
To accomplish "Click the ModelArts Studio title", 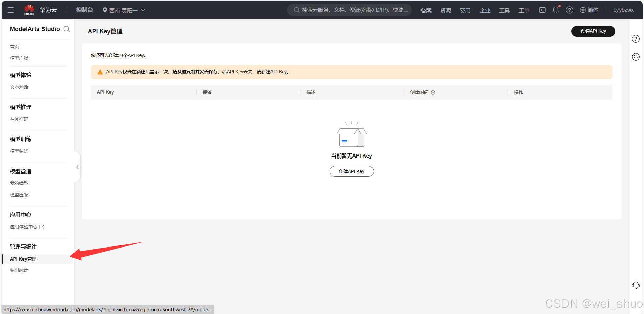I will tap(35, 29).
